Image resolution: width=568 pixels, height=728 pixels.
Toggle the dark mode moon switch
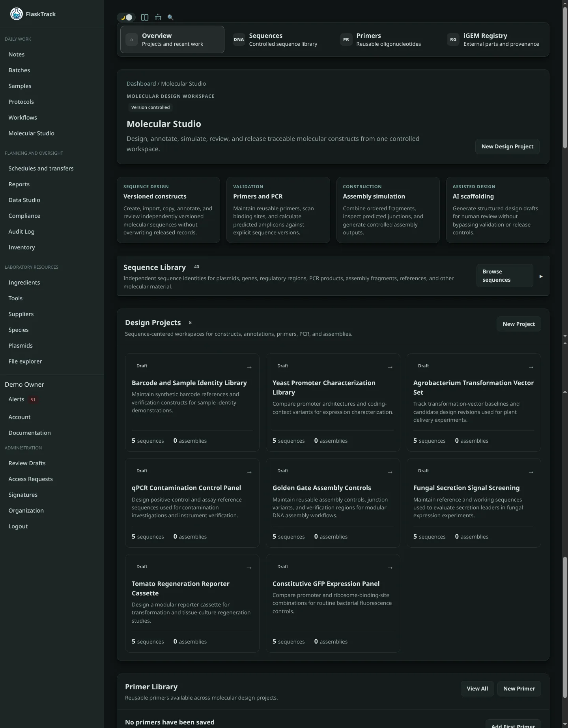tap(126, 17)
